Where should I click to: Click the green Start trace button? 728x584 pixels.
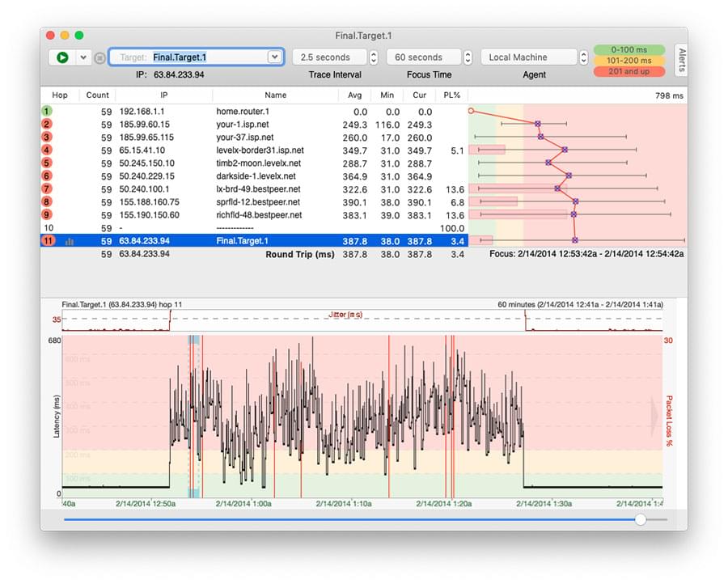pos(62,57)
